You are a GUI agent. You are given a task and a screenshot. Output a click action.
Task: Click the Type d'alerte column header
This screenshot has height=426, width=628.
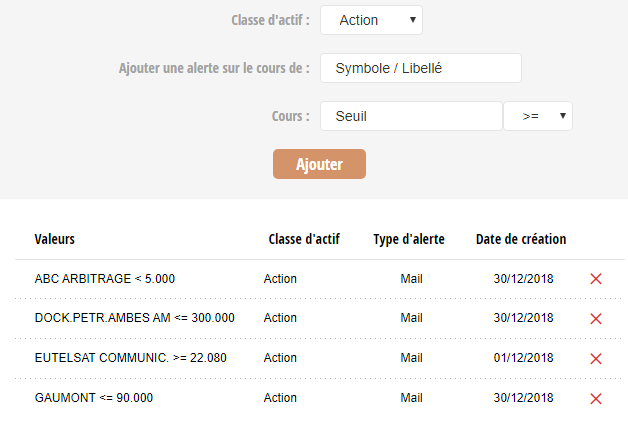(x=409, y=239)
